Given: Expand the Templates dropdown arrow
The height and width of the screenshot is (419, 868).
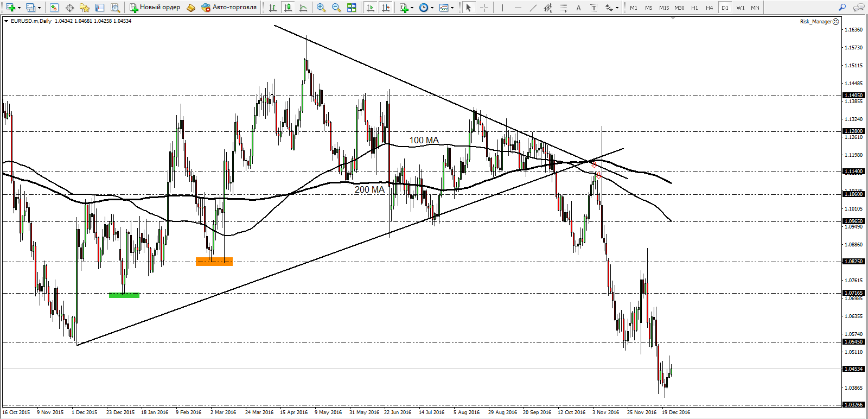Looking at the screenshot, I should pos(452,8).
